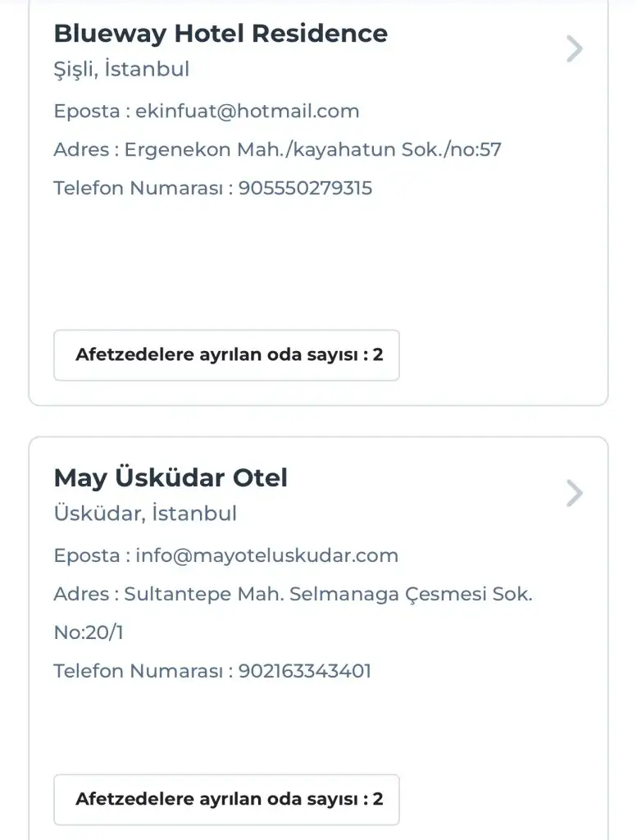
Task: Click the Şişli, İstanbul location text
Action: [x=121, y=70]
